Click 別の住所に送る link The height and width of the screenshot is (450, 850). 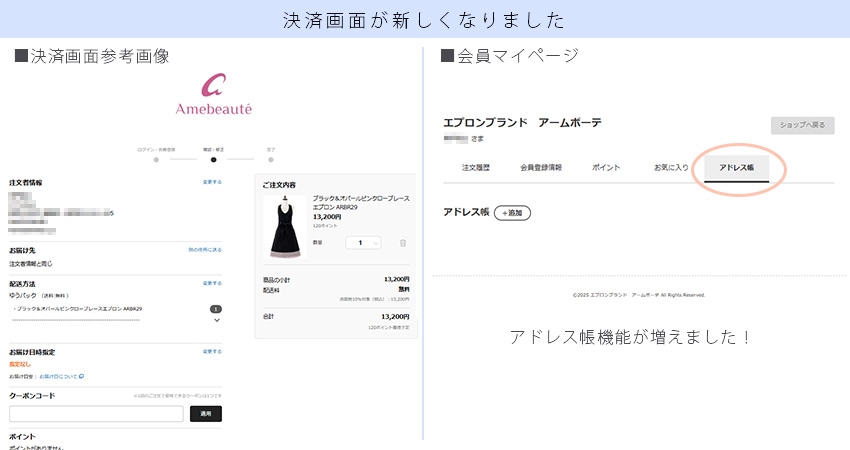click(x=204, y=249)
